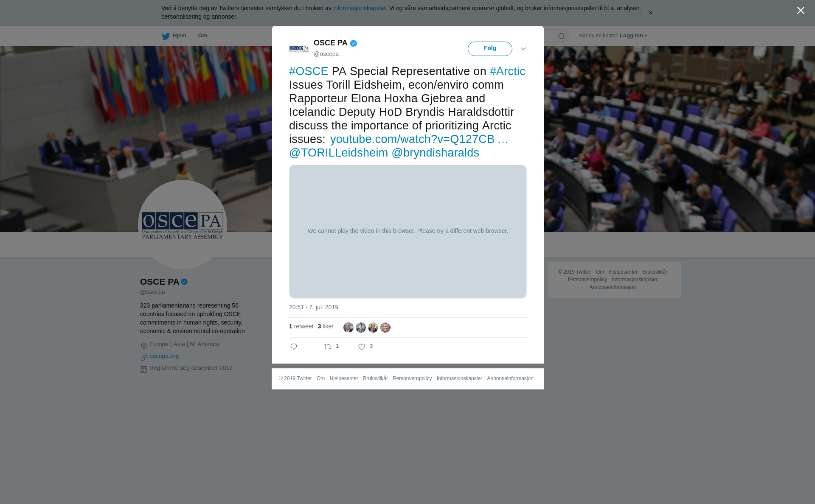Follow OSCE PA with Følg button
Image resolution: width=815 pixels, height=504 pixels.
pyautogui.click(x=490, y=49)
